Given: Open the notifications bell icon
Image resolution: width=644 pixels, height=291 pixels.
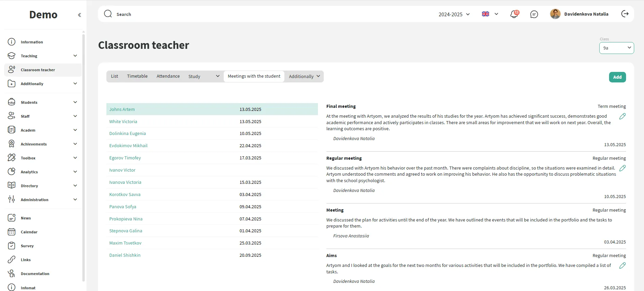Looking at the screenshot, I should (x=514, y=14).
